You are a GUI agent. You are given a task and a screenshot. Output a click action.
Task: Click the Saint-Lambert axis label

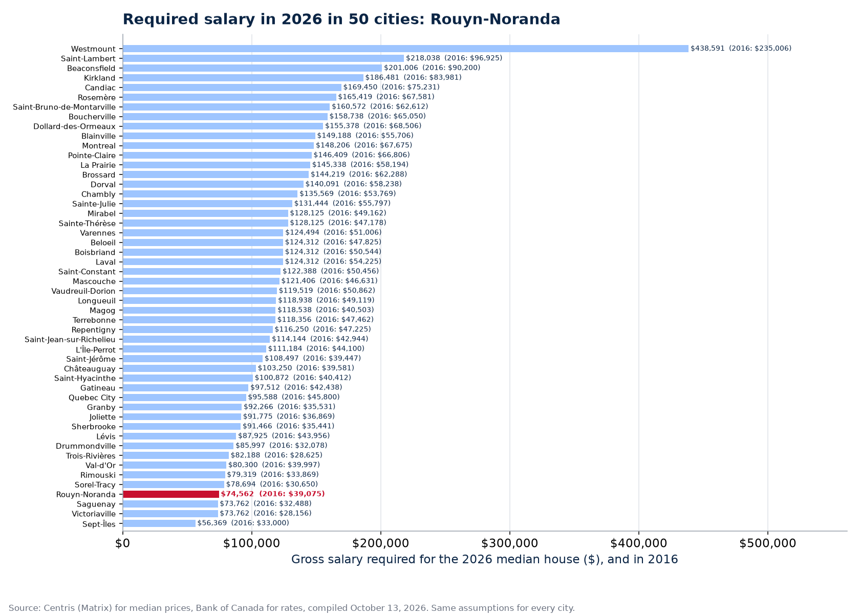tap(88, 59)
